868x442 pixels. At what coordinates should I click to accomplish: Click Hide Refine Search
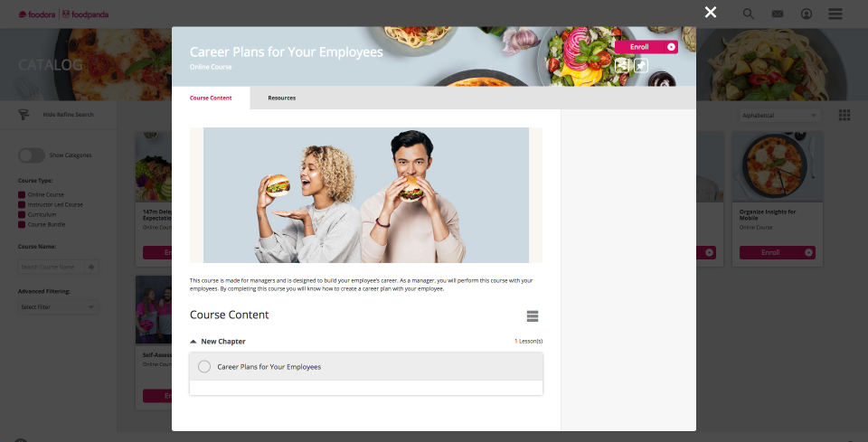click(x=68, y=115)
